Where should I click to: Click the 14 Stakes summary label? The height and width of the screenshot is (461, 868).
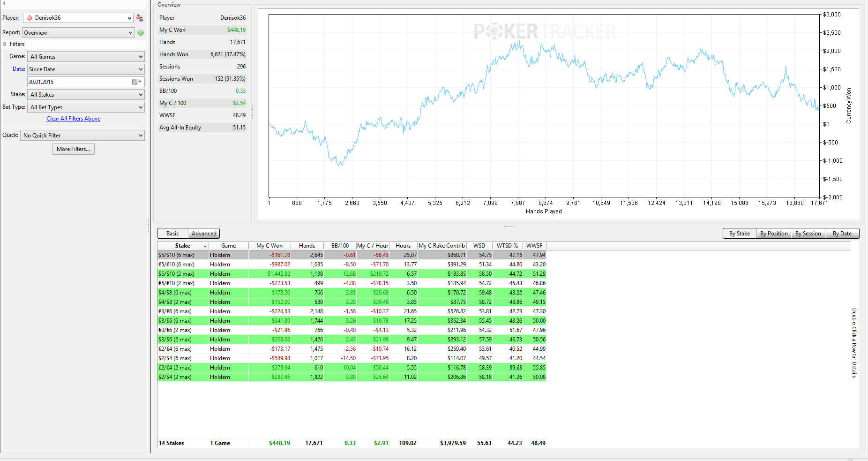[x=171, y=443]
